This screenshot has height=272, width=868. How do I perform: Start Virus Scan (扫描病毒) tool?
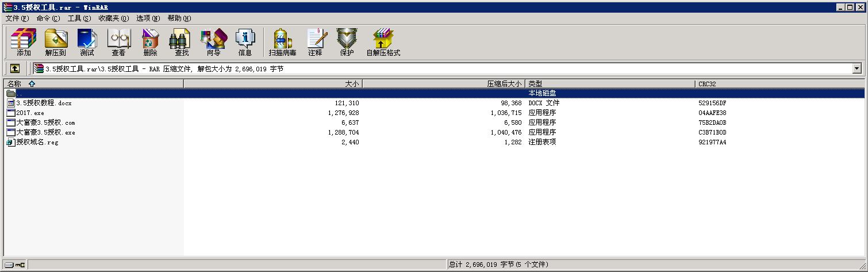(282, 43)
